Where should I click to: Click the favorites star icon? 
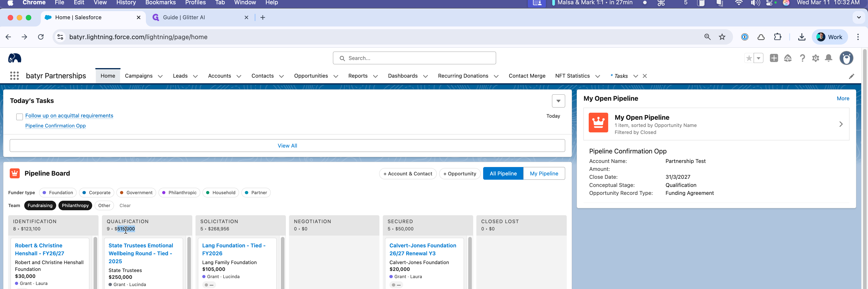[x=749, y=58]
